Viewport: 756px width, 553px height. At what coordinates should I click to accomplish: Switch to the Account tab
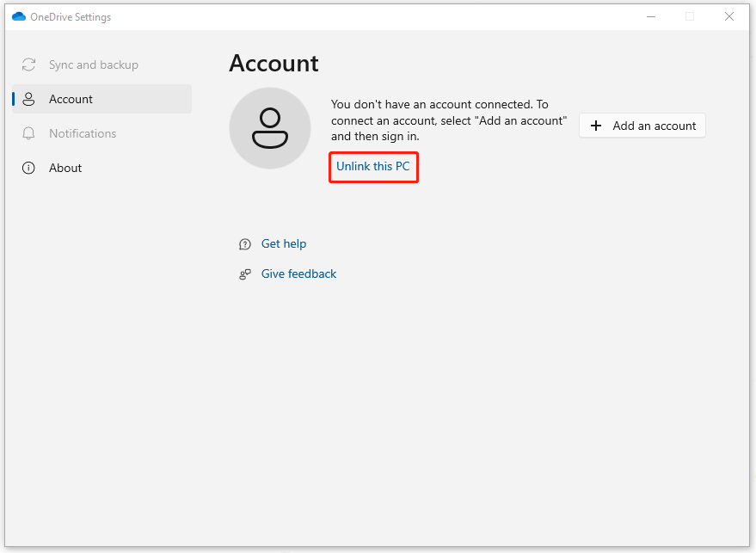coord(72,99)
